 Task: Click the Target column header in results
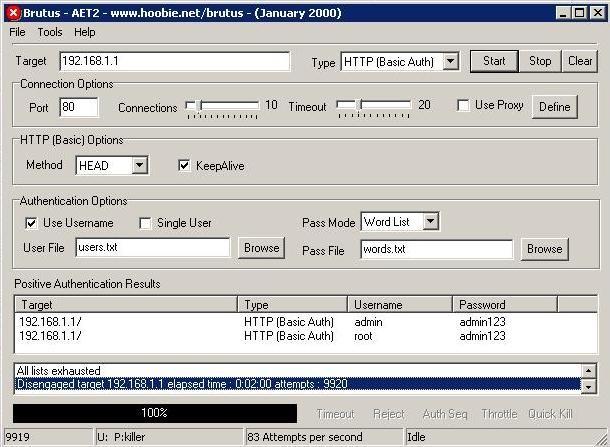pos(126,304)
